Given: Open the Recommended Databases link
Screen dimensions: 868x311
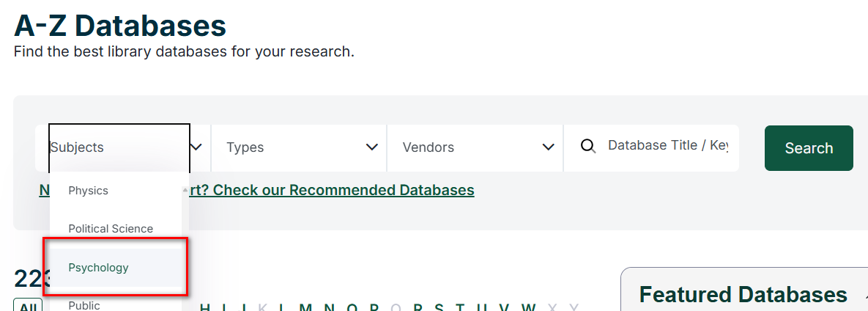Looking at the screenshot, I should (344, 191).
